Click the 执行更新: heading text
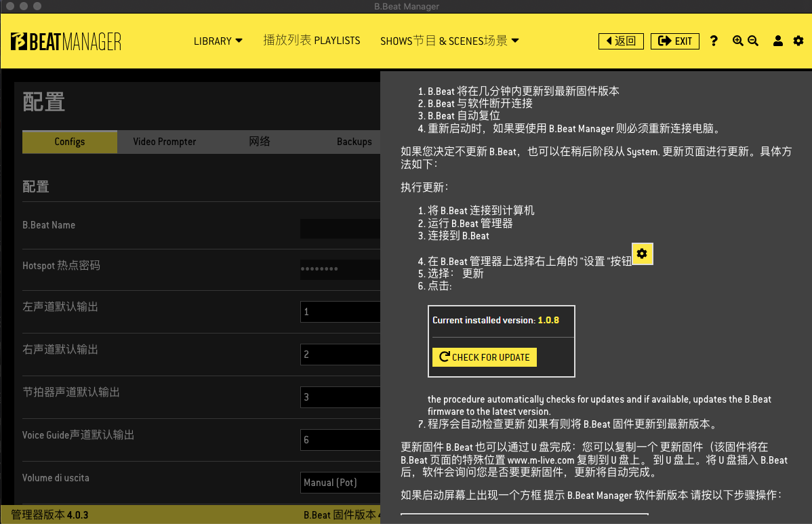812x524 pixels. coord(425,188)
